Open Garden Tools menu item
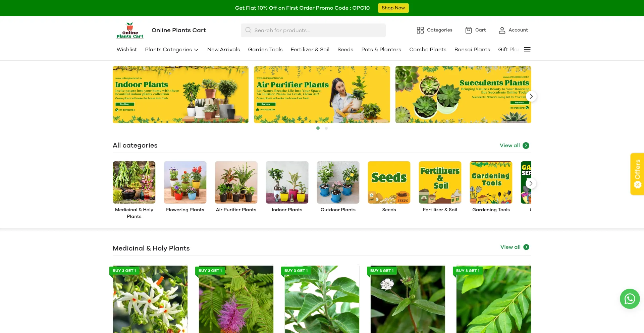 pos(265,50)
